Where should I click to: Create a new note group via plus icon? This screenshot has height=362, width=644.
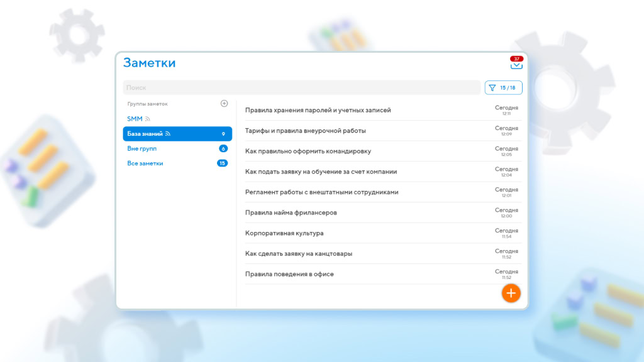224,102
